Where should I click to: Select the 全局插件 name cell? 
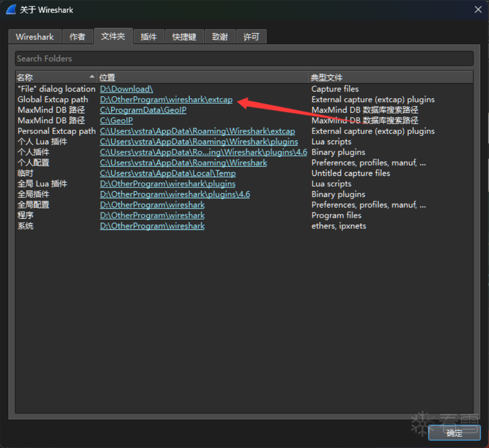(x=34, y=194)
